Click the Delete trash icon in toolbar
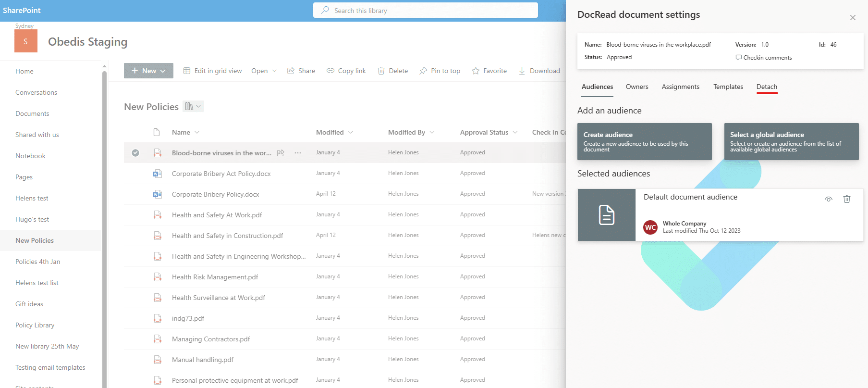Image resolution: width=868 pixels, height=388 pixels. coord(381,71)
